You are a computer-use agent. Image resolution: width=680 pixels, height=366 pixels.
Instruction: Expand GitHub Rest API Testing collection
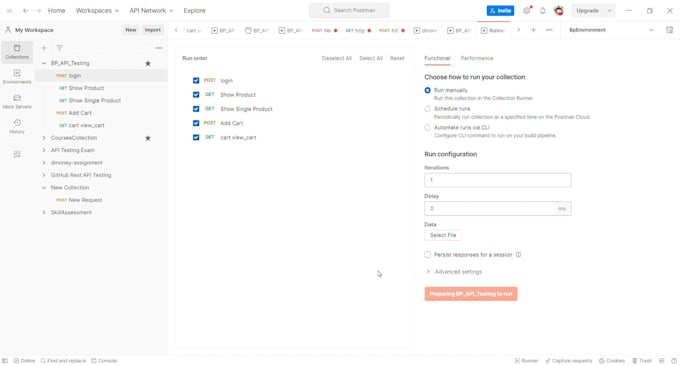(44, 175)
